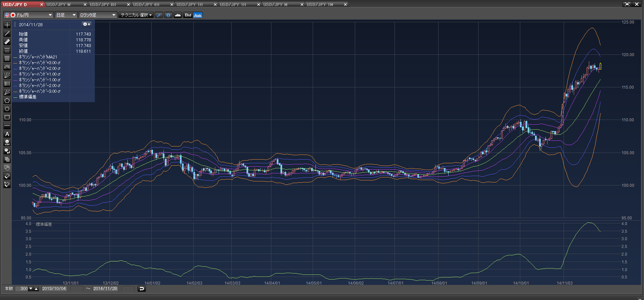This screenshot has width=644, height=300.
Task: Click the ボリンジャーバンド-3.00σ legend entry
Action: click(x=40, y=91)
